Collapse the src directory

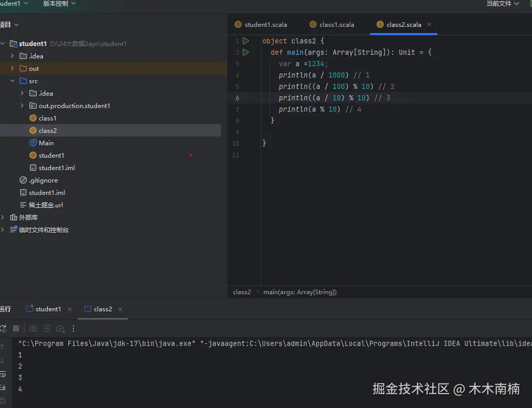tap(11, 81)
